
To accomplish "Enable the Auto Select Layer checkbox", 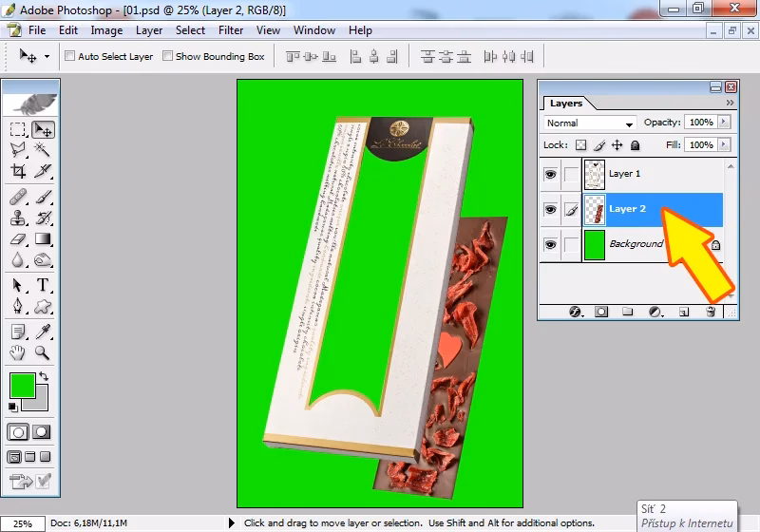I will (70, 56).
